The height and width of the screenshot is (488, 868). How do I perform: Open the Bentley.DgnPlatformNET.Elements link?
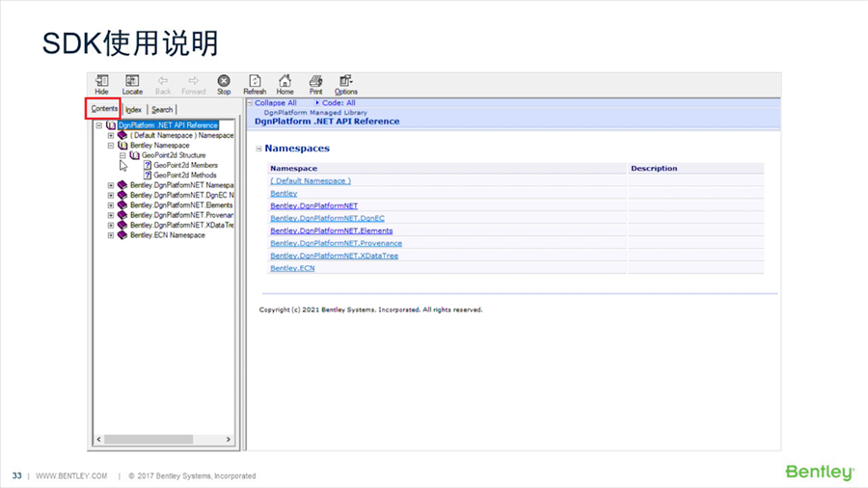click(331, 230)
